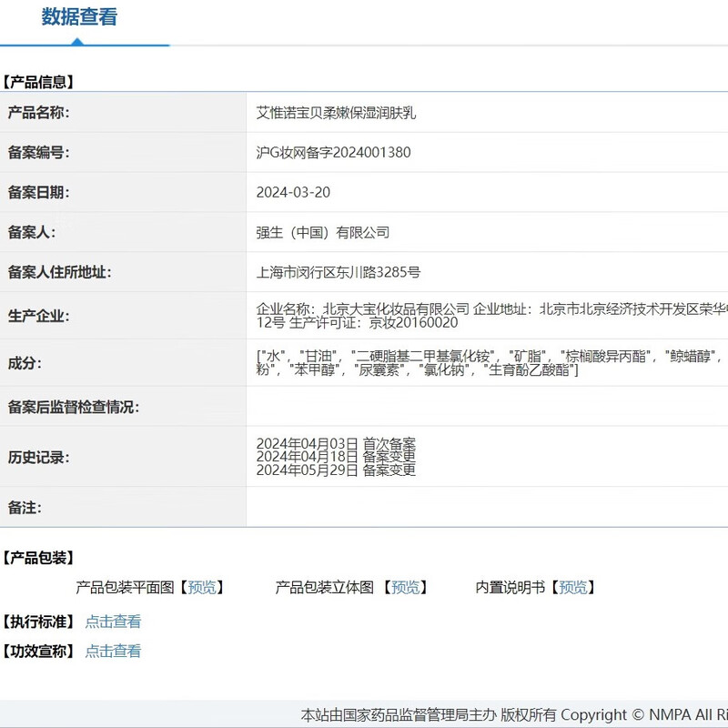Open 点击查看 link next to 功效宣称
Screen dimensions: 728x728
pos(113,651)
